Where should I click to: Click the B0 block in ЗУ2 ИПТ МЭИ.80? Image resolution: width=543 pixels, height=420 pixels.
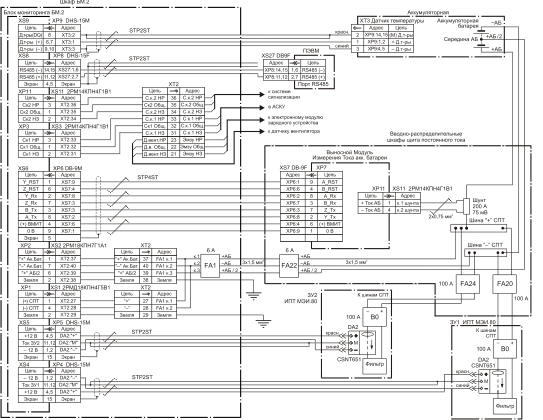click(374, 317)
